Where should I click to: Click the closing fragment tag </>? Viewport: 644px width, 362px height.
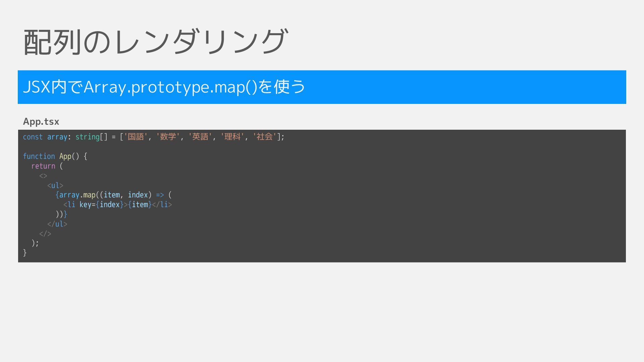(45, 234)
